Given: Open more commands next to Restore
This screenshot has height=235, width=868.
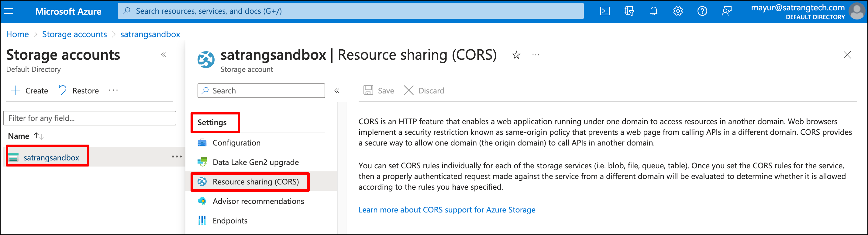Looking at the screenshot, I should pyautogui.click(x=114, y=90).
